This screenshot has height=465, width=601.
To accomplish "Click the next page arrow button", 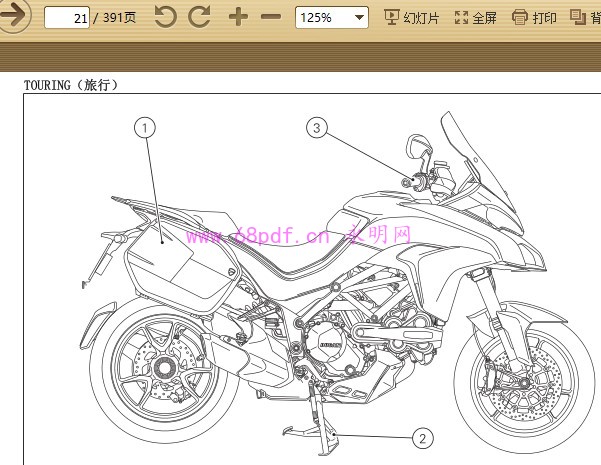I will pos(15,17).
